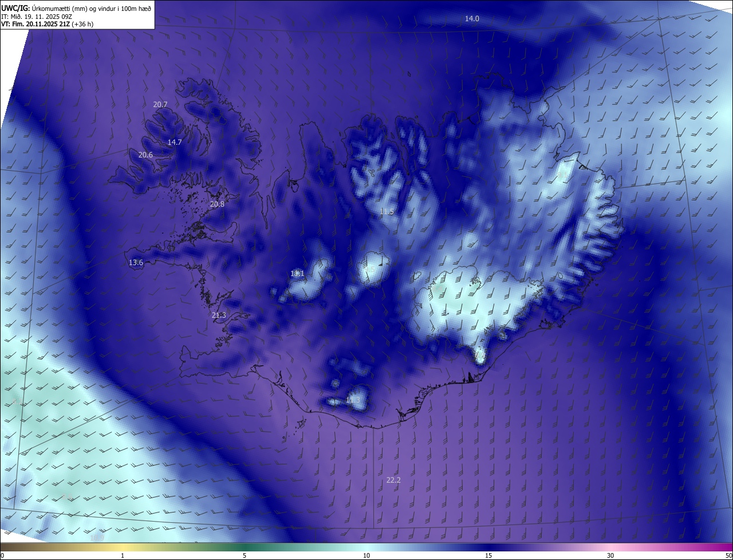Click the 20.8 value label on the map
This screenshot has height=560, width=733.
point(217,204)
